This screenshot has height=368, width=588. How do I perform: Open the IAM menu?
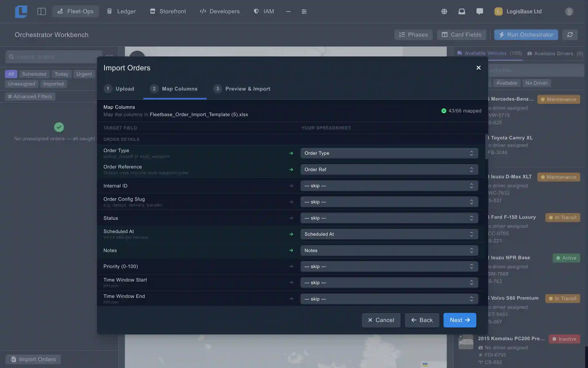[264, 11]
